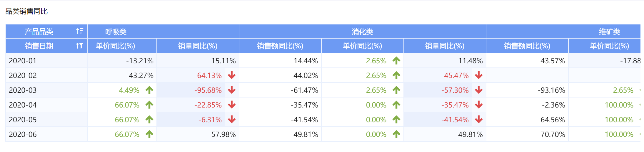This screenshot has width=644, height=152.
Task: Select the 维矿类 category header
Action: tap(609, 32)
